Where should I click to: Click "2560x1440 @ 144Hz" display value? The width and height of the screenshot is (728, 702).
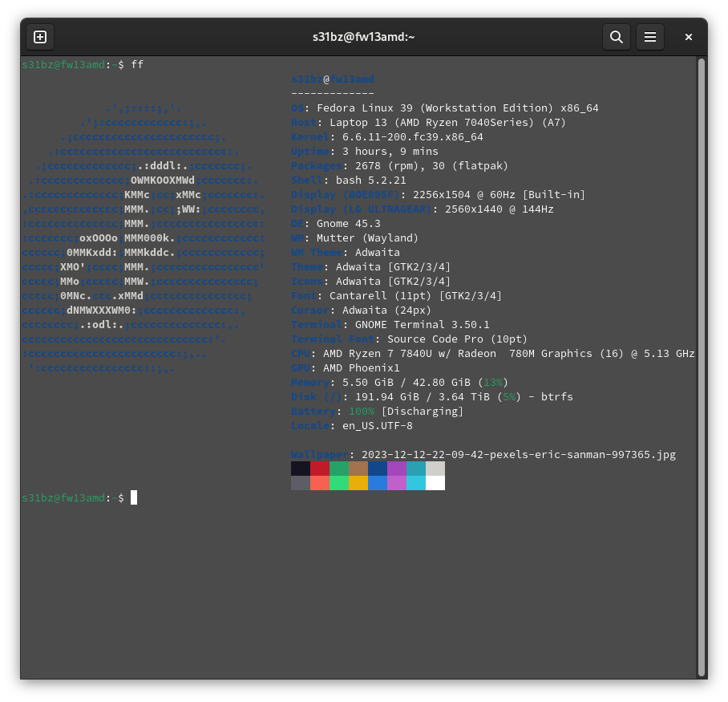click(x=499, y=209)
